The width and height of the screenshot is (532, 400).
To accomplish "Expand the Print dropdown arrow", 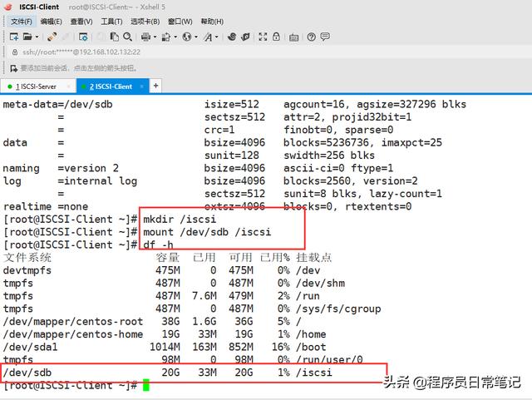I will point(155,37).
